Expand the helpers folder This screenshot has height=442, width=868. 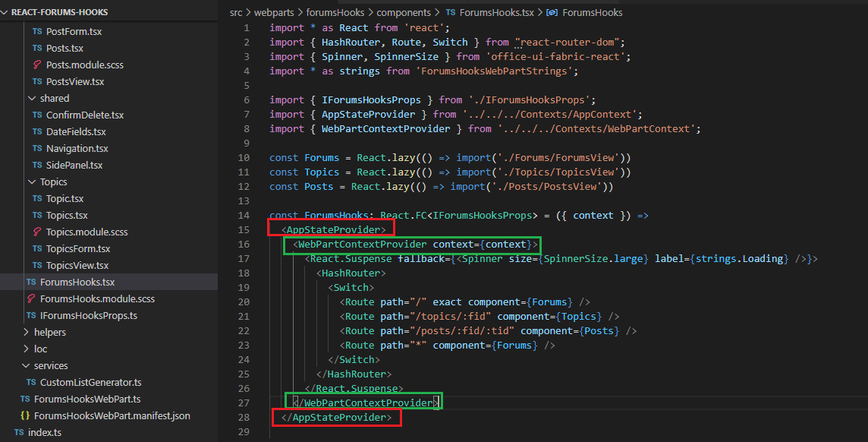coord(26,333)
